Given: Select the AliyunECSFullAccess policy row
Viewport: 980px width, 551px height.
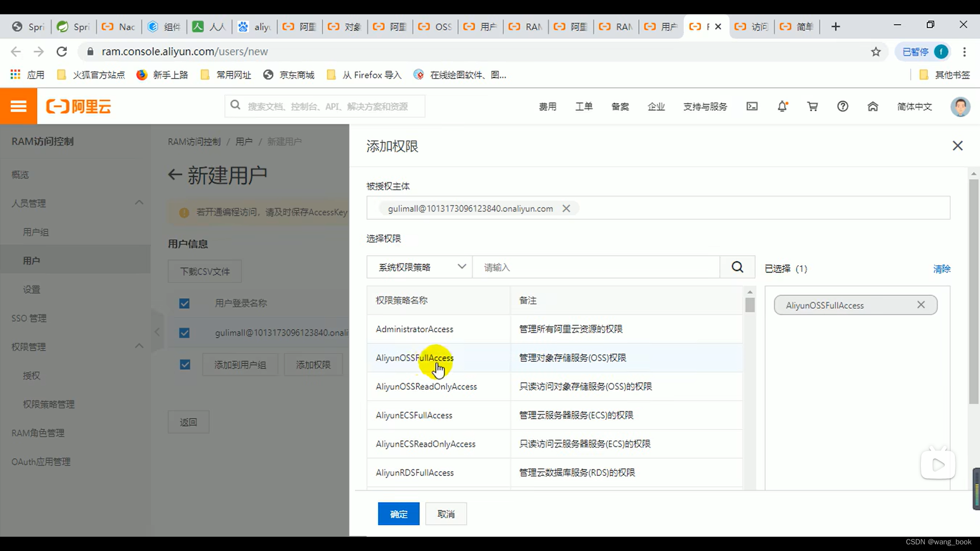Looking at the screenshot, I should [555, 415].
